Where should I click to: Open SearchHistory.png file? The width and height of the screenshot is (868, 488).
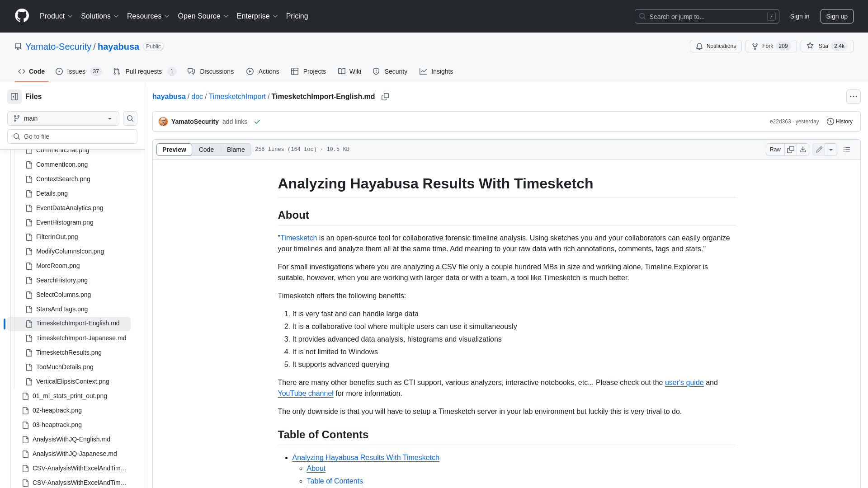click(62, 280)
